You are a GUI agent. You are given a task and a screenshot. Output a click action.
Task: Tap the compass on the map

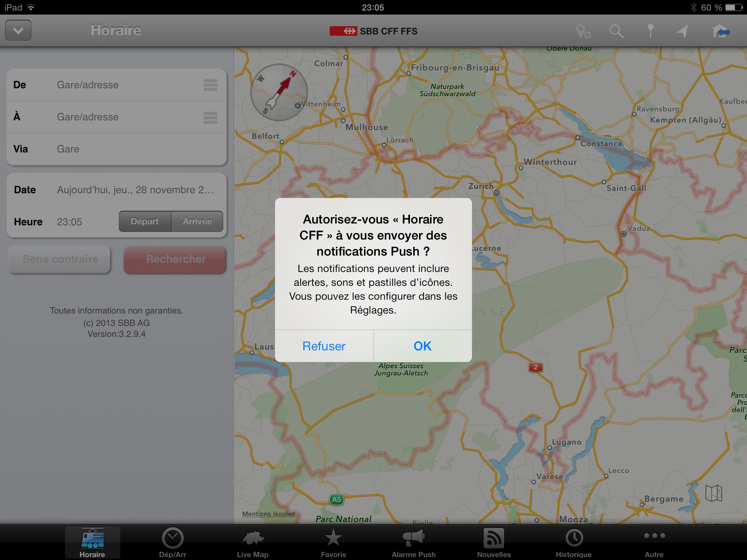click(279, 92)
